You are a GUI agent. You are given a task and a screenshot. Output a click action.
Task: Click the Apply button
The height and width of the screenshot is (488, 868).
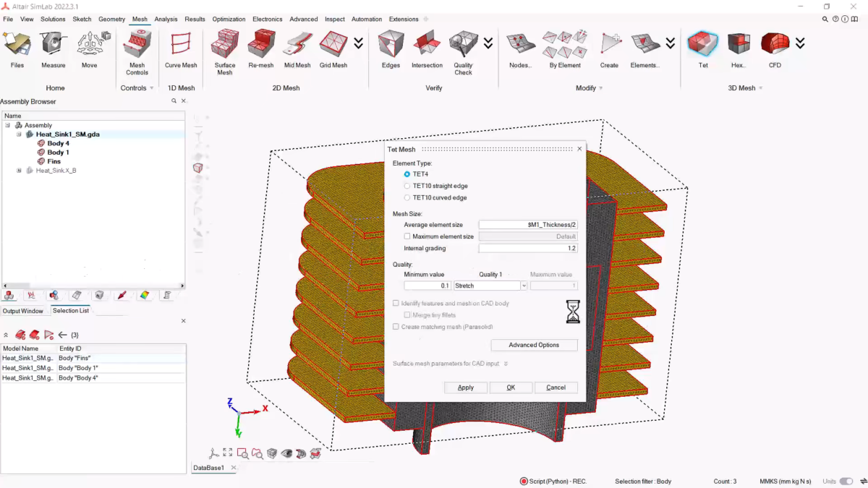pos(466,388)
